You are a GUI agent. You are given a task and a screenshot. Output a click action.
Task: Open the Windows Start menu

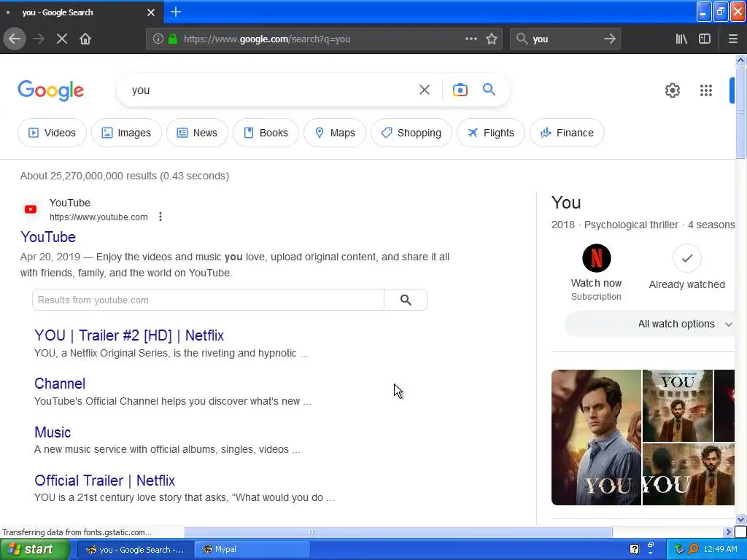[x=35, y=550]
